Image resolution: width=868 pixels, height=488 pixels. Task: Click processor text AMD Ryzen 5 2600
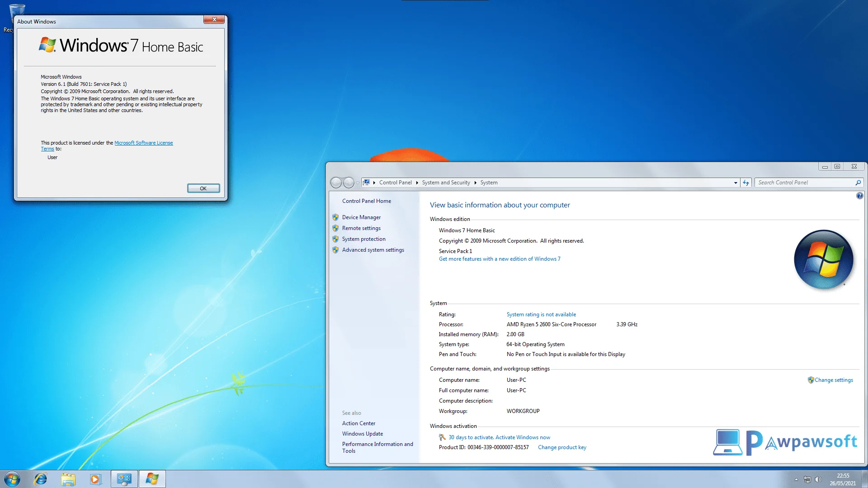pyautogui.click(x=552, y=324)
